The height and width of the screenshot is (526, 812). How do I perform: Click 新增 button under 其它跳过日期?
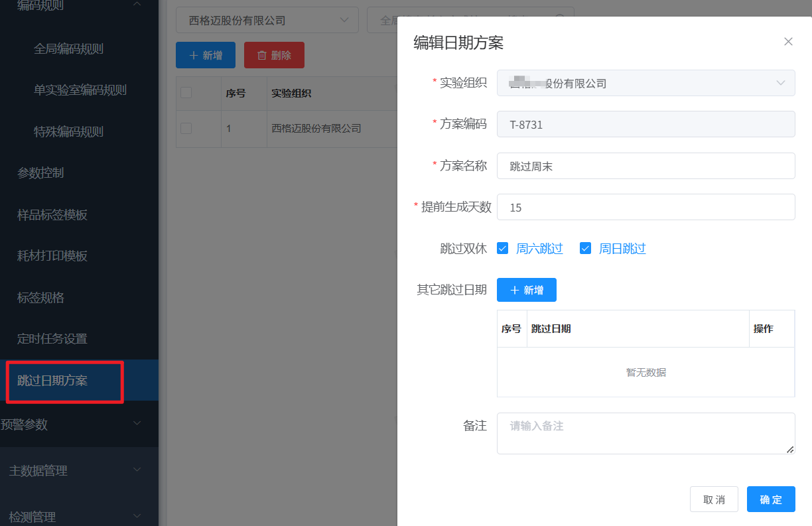526,290
